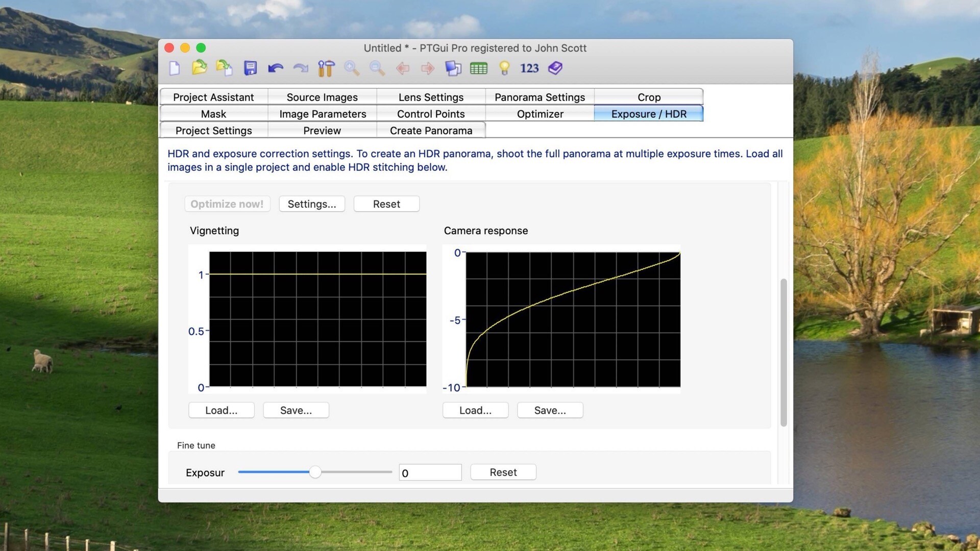
Task: Select the Zoom In tool
Action: coord(351,67)
